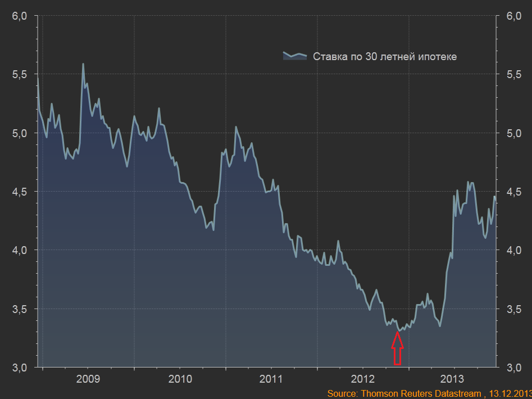Viewport: 532px width, 399px height.
Task: Select the 2010 year label
Action: [180, 379]
